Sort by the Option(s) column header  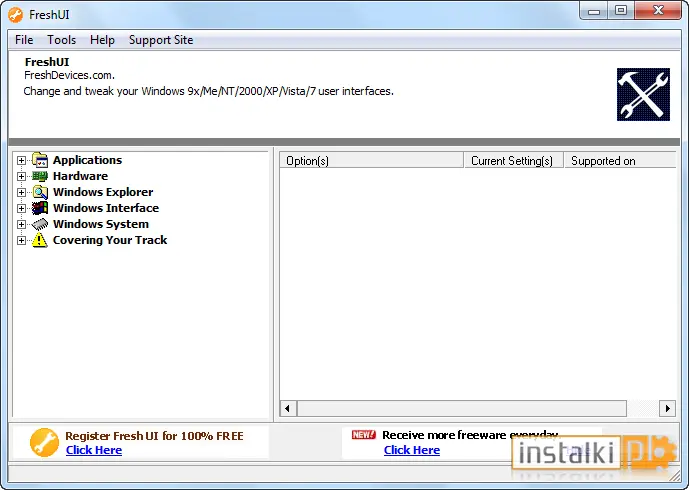372,160
